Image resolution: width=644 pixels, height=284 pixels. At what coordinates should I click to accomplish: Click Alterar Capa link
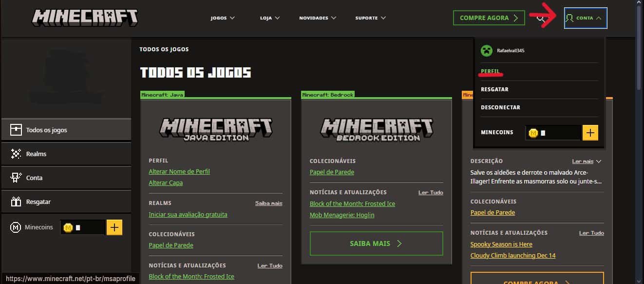[x=166, y=183]
